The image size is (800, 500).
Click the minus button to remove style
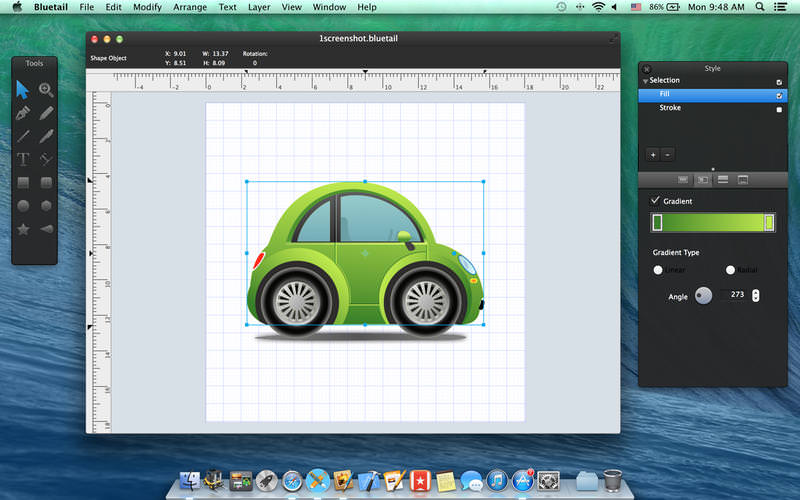click(667, 155)
